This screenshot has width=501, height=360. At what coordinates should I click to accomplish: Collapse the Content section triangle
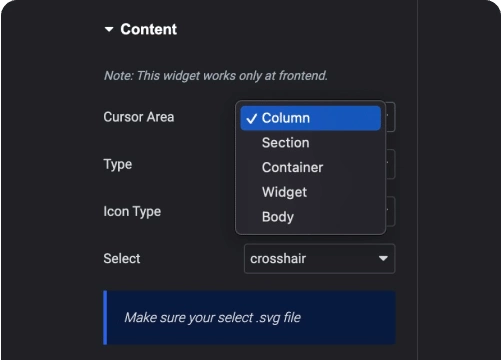[x=109, y=29]
